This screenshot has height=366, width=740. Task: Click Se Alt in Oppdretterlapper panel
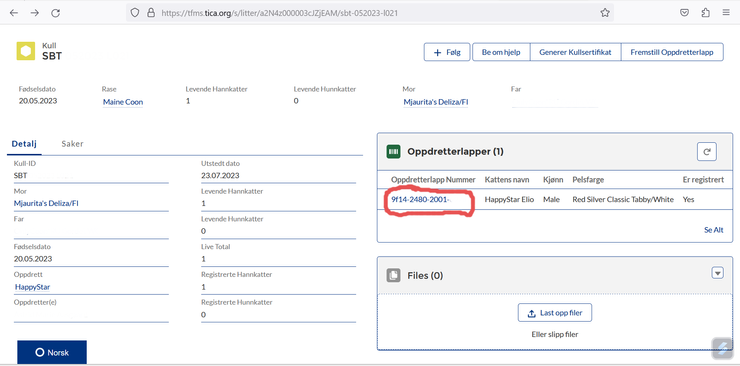[714, 230]
